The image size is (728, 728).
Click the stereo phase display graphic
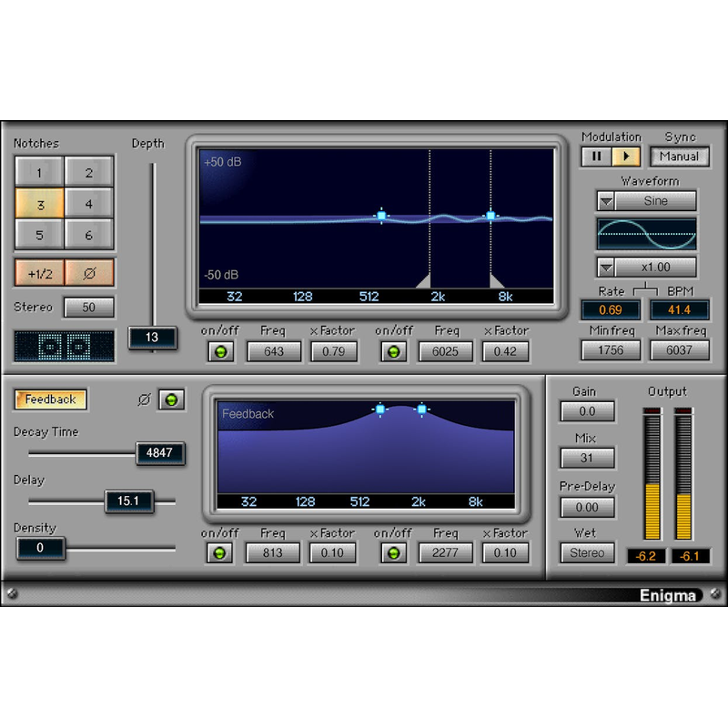tap(64, 346)
